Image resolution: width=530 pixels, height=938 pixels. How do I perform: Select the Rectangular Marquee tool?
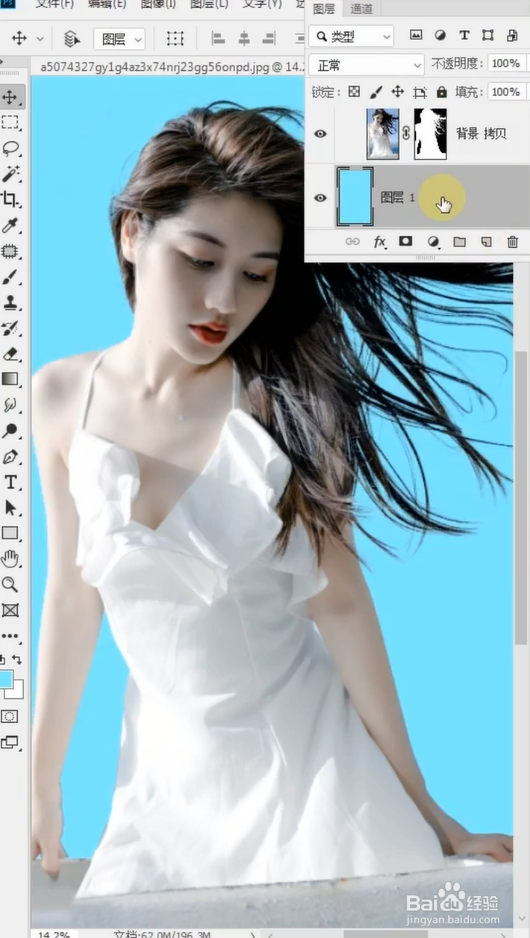click(x=10, y=123)
